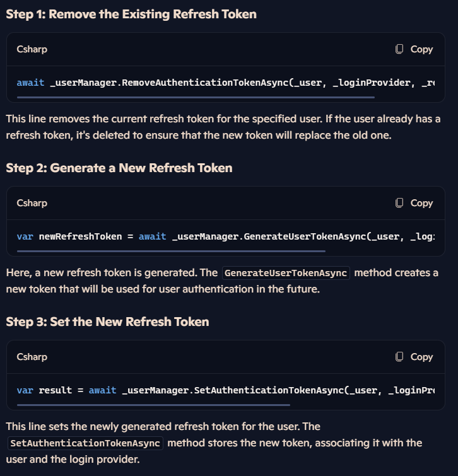Click the horizontal scrollbar under the GenerateUserTokenAsync code

(x=172, y=252)
